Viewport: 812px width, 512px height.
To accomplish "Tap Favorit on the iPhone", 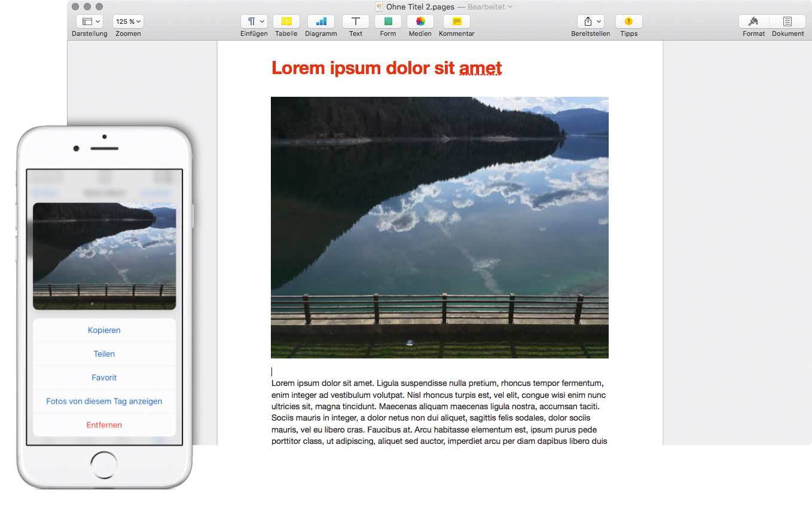I will click(104, 378).
